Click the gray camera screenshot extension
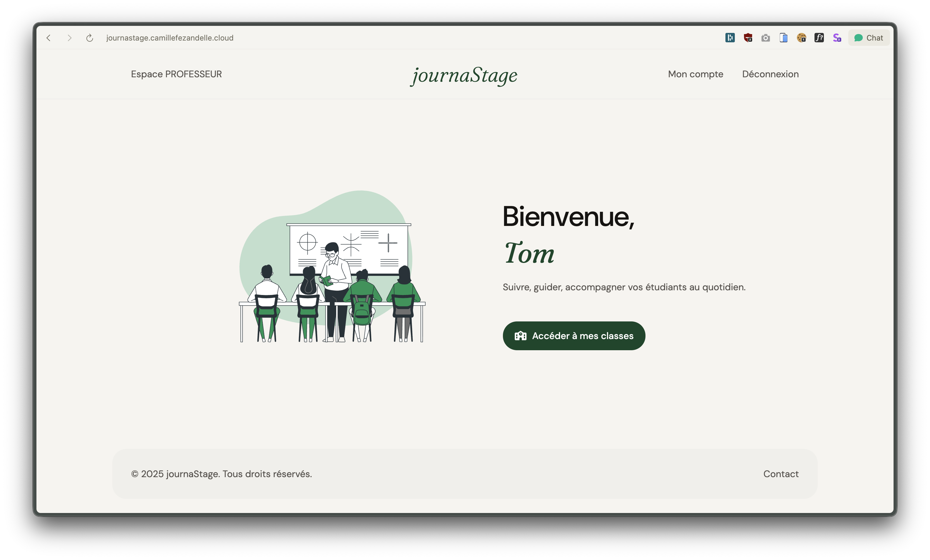The width and height of the screenshot is (930, 560). click(x=765, y=38)
